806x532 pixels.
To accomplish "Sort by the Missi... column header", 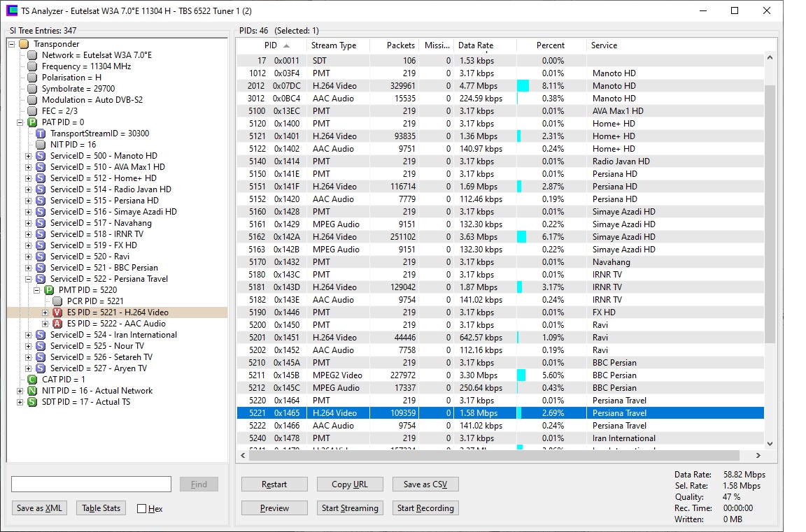I will point(437,45).
